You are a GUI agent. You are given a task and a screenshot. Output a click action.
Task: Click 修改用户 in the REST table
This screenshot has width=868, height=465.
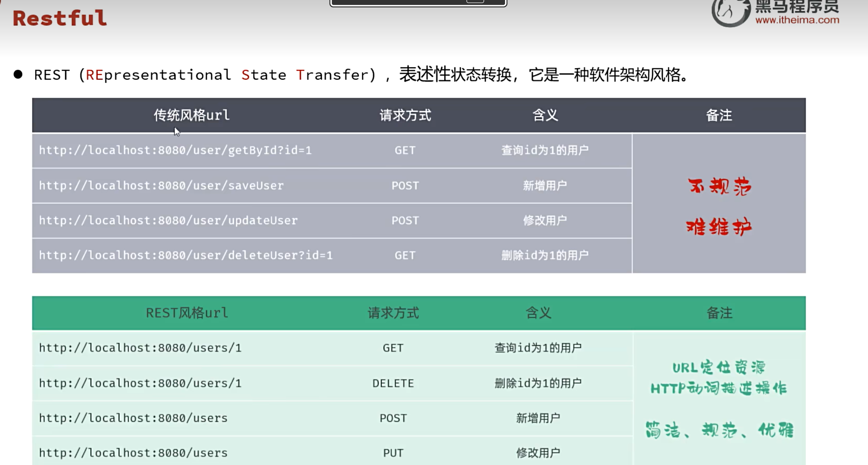tap(538, 453)
